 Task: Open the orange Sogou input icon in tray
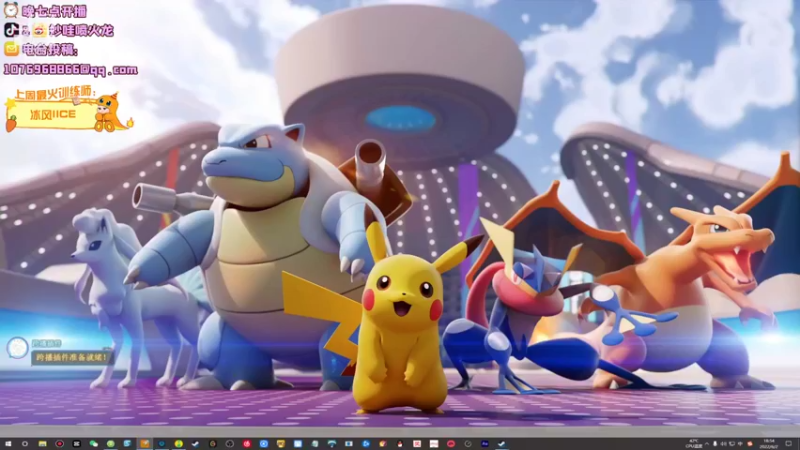pos(750,444)
